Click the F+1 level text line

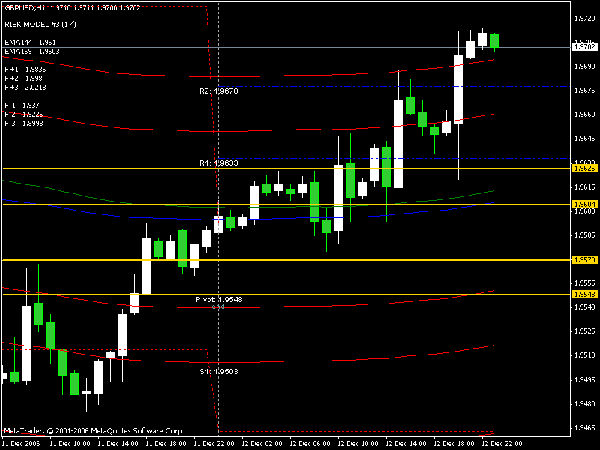25,70
